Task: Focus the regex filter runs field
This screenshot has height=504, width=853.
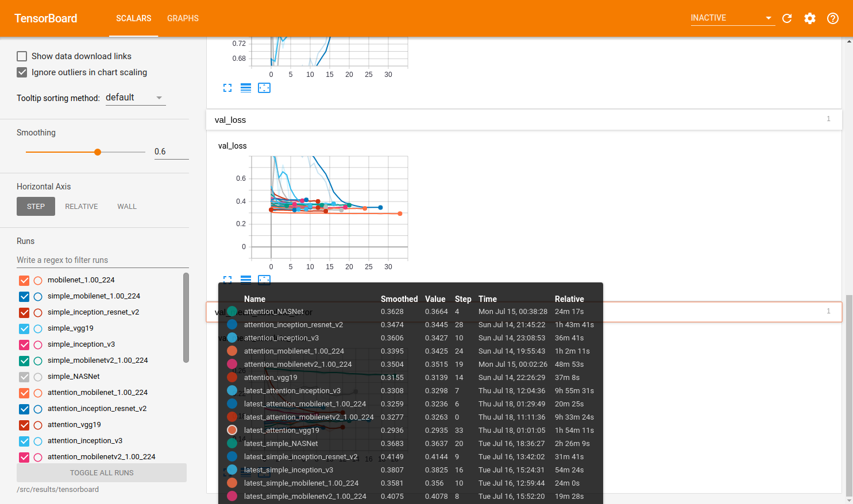Action: tap(103, 260)
